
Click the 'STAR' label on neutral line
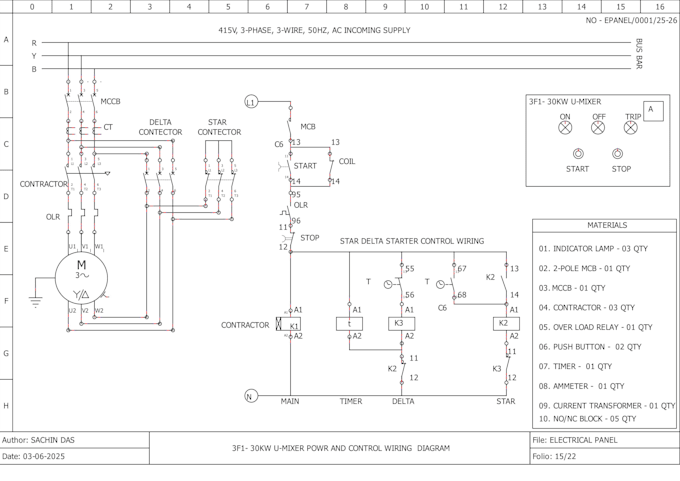click(x=506, y=401)
